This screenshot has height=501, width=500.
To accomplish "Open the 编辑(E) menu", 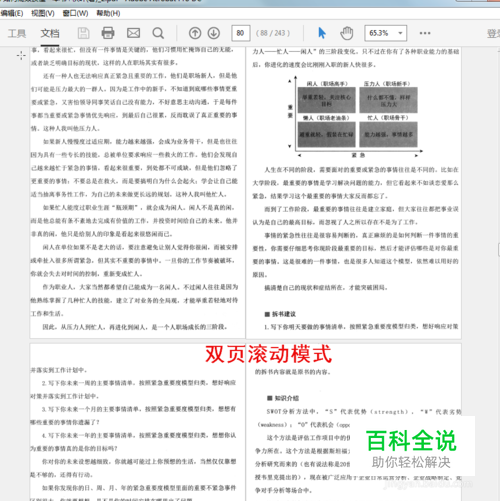I will [12, 13].
